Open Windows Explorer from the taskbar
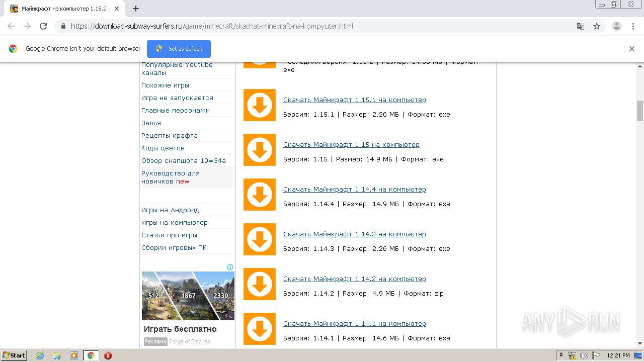 tap(57, 355)
